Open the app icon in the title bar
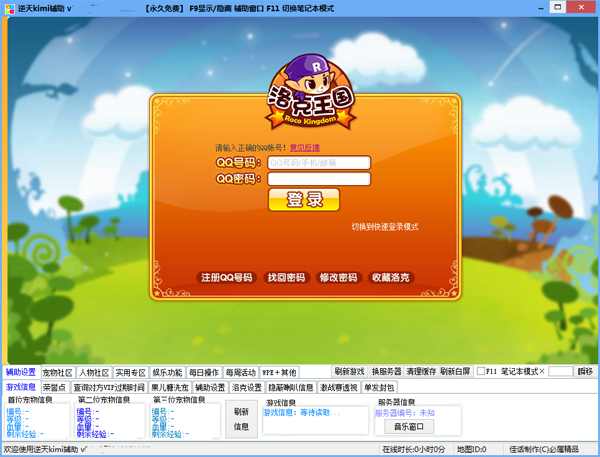Image resolution: width=600 pixels, height=457 pixels. (x=10, y=8)
